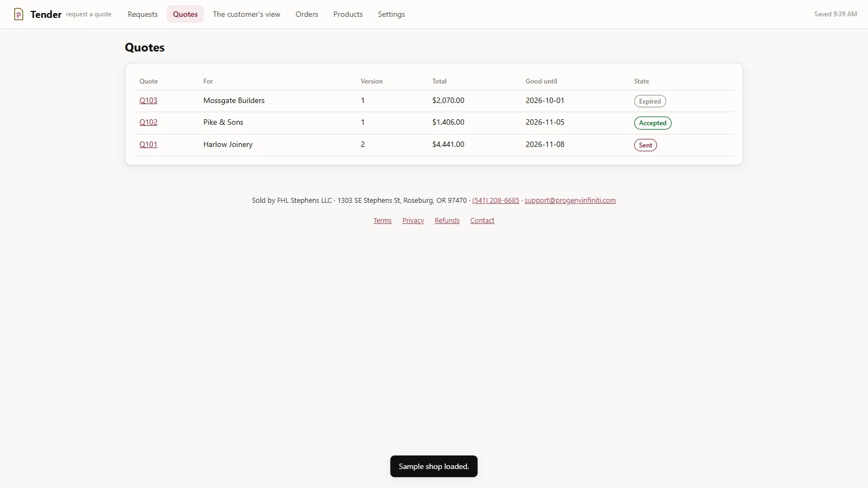
Task: Open the Settings tab
Action: pyautogui.click(x=391, y=14)
